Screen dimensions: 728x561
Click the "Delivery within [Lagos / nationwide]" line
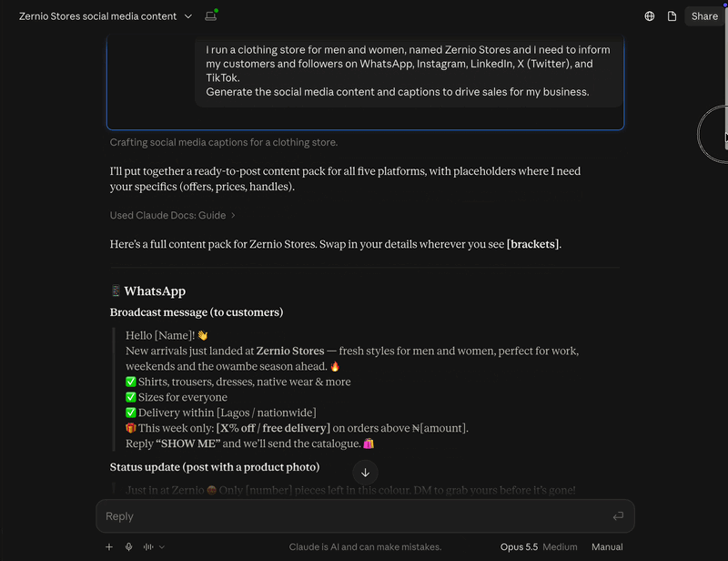coord(221,413)
